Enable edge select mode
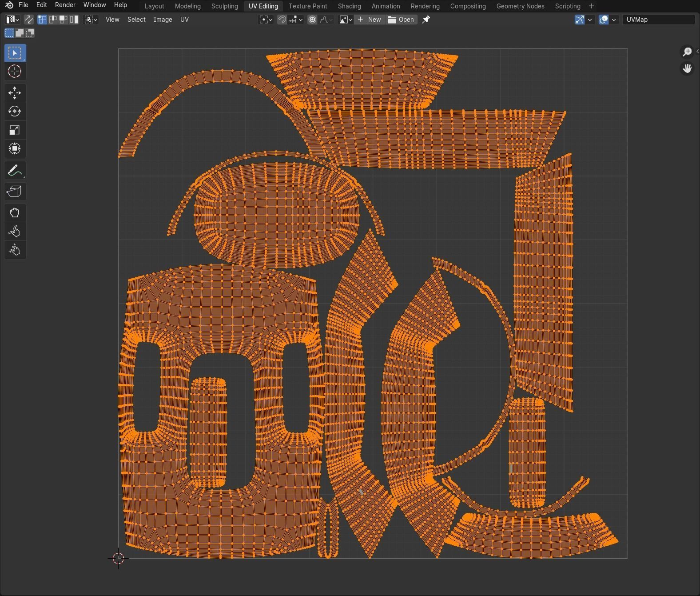 click(x=53, y=20)
